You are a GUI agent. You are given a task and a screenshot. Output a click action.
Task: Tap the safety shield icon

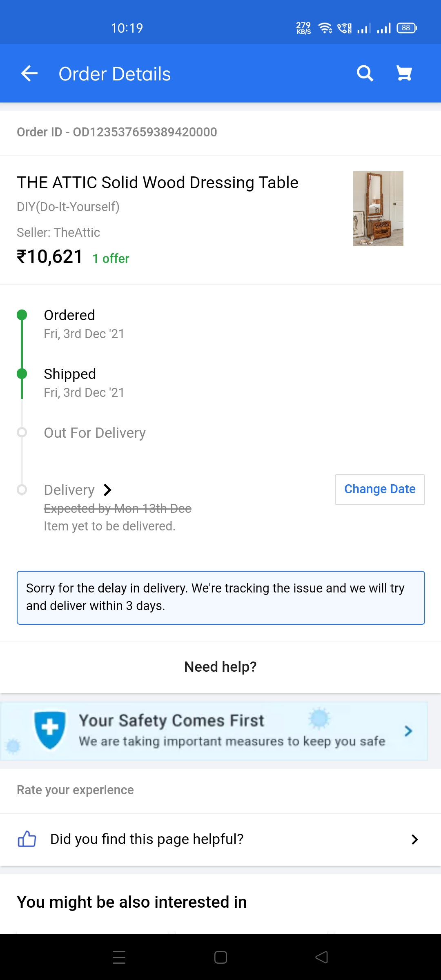pyautogui.click(x=50, y=730)
